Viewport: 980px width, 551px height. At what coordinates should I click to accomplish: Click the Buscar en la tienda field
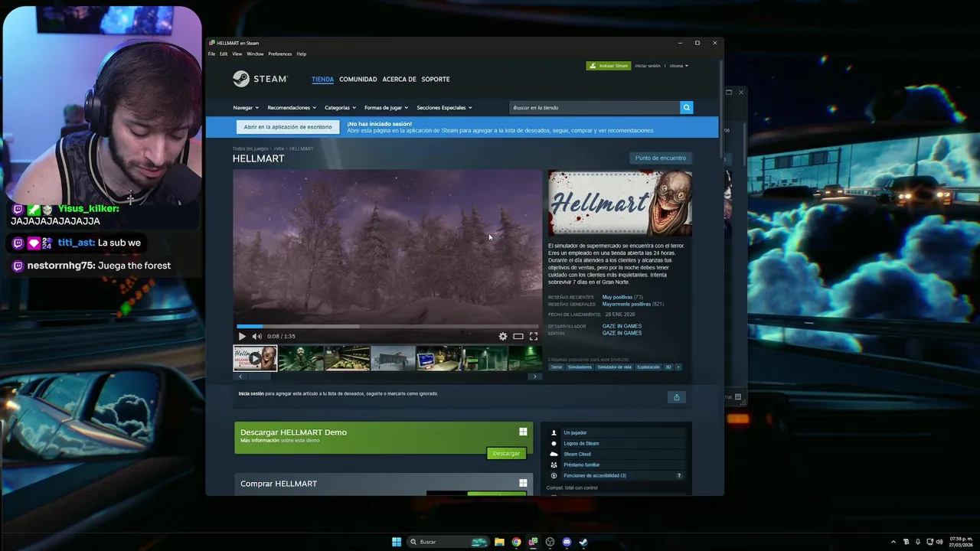point(595,108)
